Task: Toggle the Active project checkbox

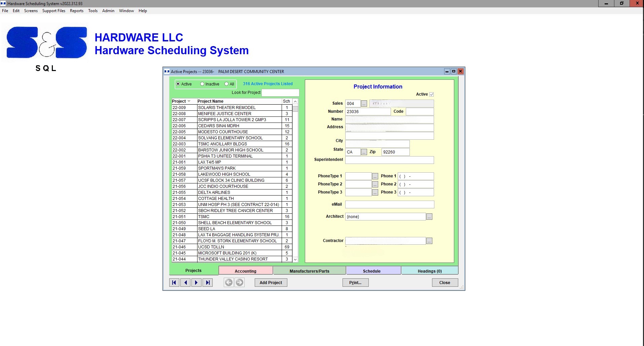Action: tap(431, 95)
